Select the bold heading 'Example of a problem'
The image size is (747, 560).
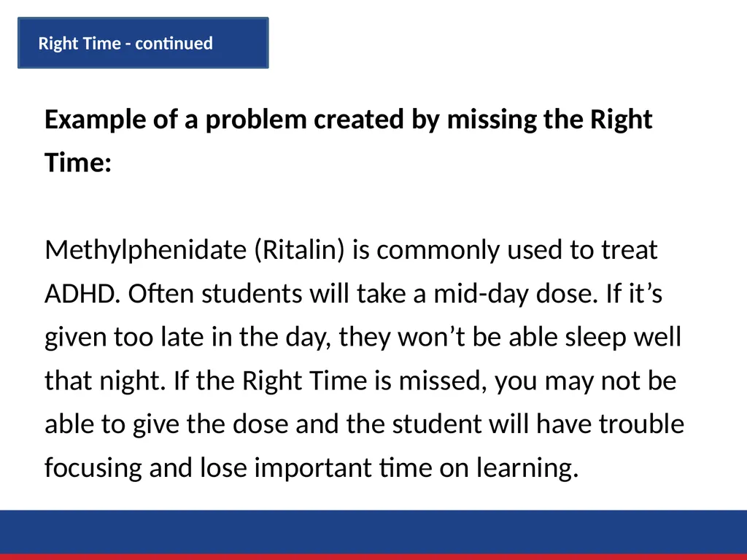(176, 120)
